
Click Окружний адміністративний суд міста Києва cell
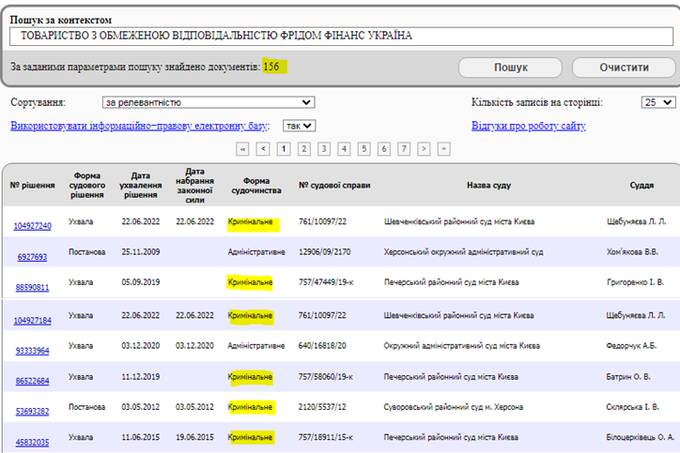click(x=461, y=346)
